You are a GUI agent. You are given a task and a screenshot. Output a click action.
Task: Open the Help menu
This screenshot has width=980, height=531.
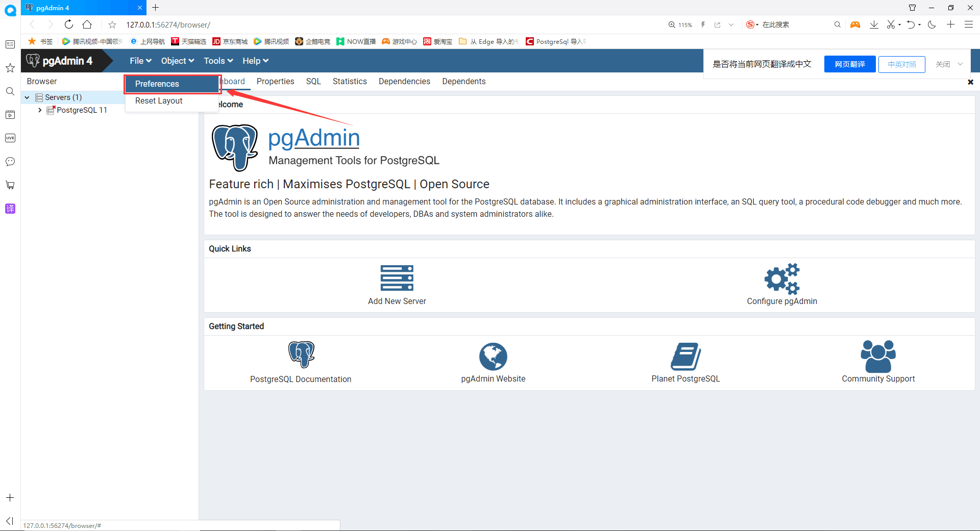(x=255, y=61)
